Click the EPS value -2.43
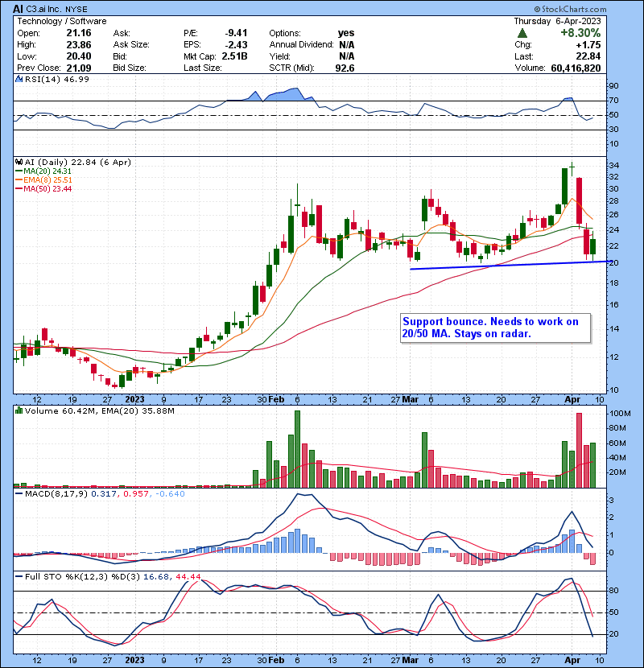Screen dimensions: 644x668 236,45
